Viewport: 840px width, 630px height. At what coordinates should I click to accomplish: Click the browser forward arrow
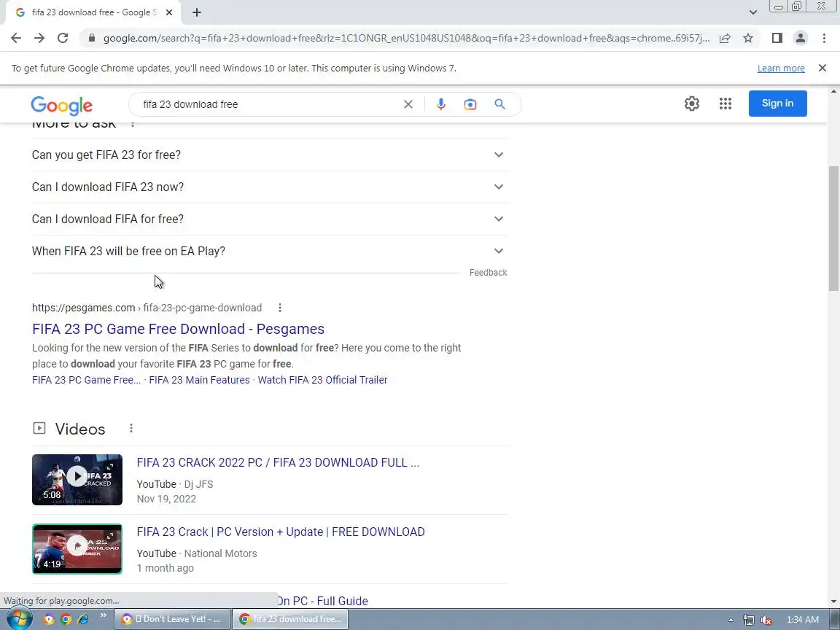[39, 38]
